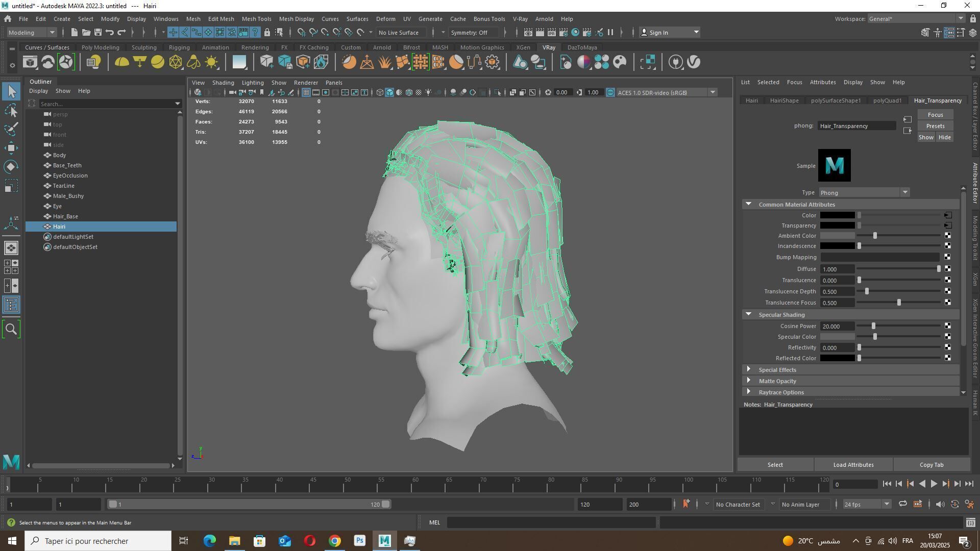Activate the Paint Selection tool
Image resolution: width=980 pixels, height=551 pixels.
(11, 129)
